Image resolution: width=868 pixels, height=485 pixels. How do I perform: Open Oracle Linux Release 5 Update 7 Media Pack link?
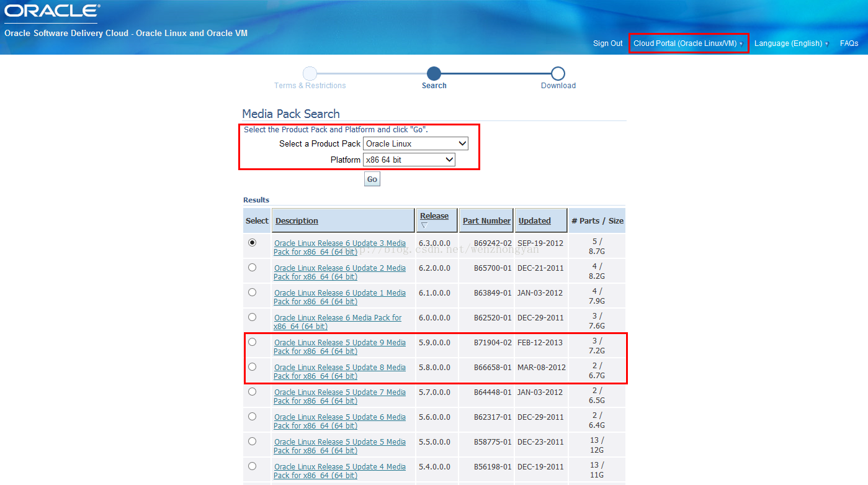339,396
